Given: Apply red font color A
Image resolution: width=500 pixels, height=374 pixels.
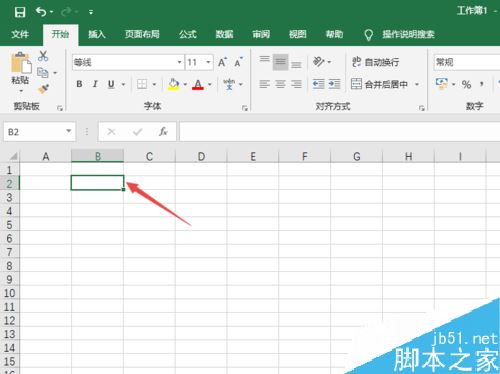Looking at the screenshot, I should [198, 84].
